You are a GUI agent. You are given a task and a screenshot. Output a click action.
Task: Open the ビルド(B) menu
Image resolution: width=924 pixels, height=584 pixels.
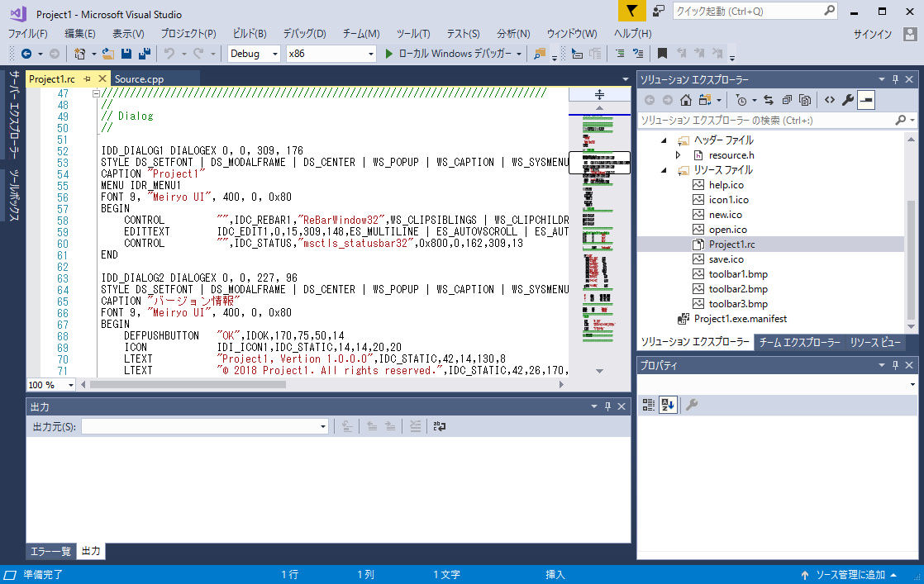(250, 34)
